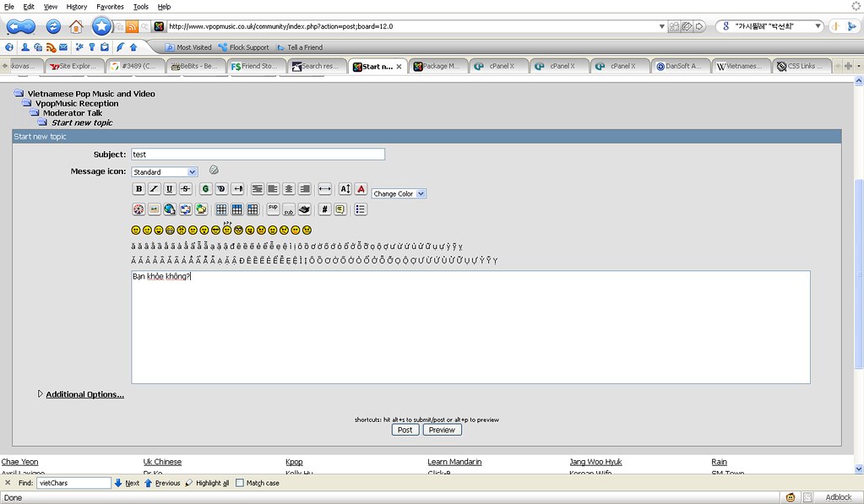This screenshot has width=864, height=504.
Task: Right align the message text
Action: (305, 189)
